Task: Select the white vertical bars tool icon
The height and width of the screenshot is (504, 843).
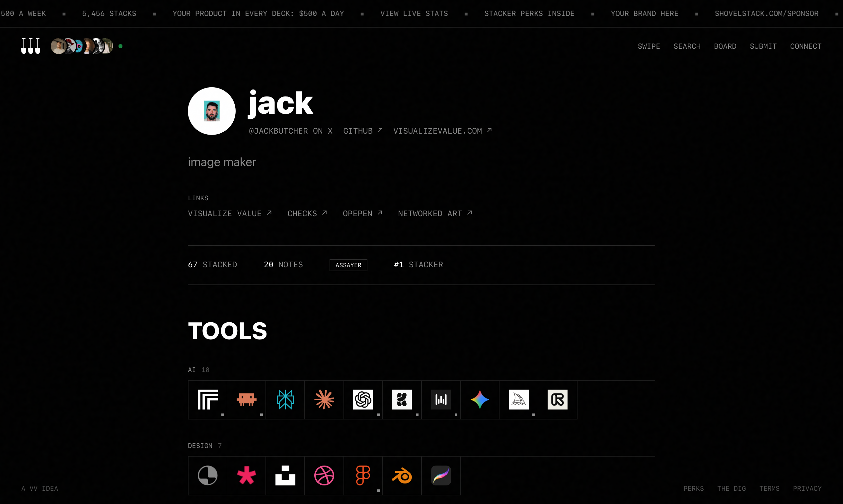Action: (441, 400)
